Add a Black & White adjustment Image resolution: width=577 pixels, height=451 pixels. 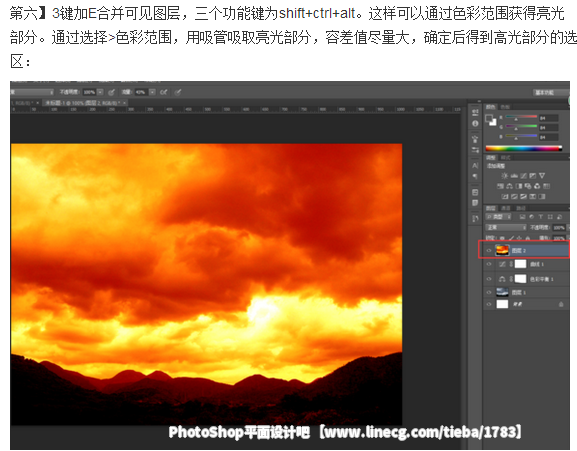[x=519, y=186]
